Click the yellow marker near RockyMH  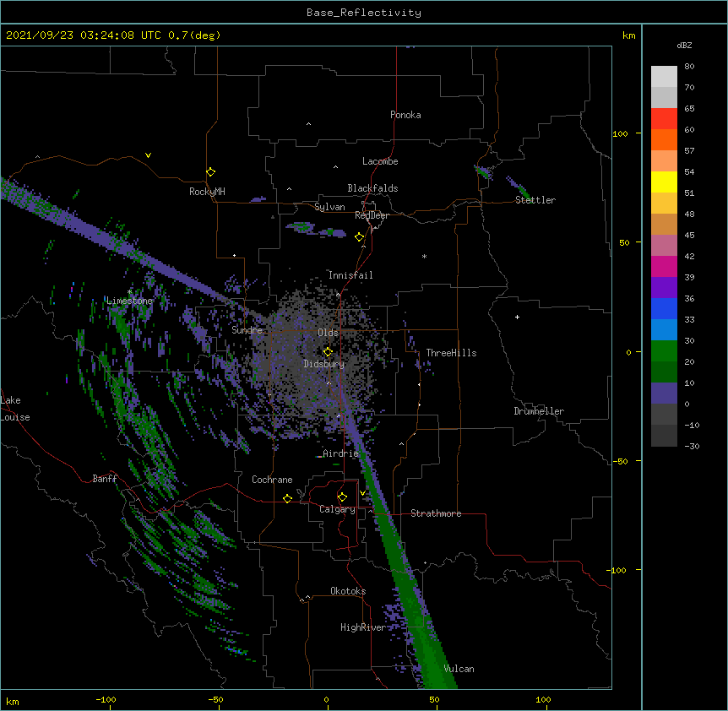[x=211, y=172]
